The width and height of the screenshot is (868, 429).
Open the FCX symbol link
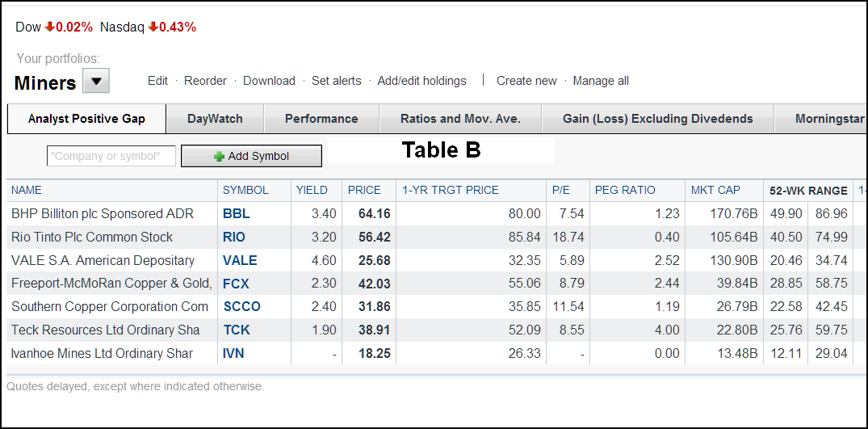pos(237,284)
